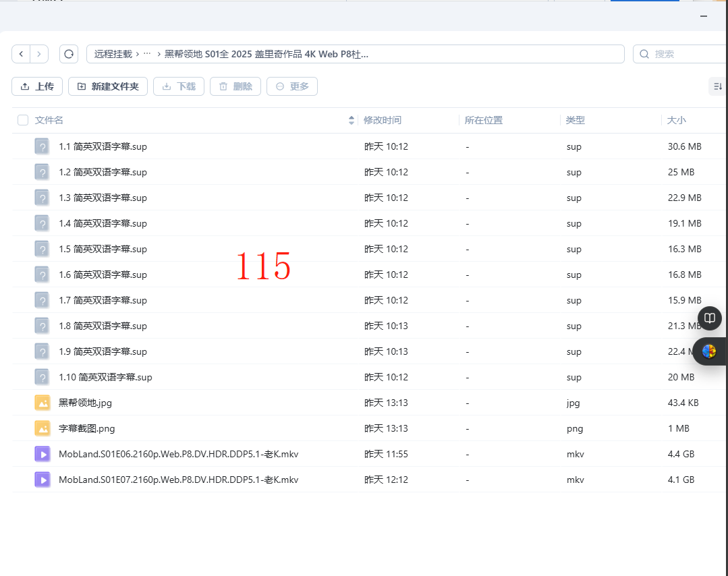728x576 pixels.
Task: Select file 1.1 简英双语字幕.sup
Action: (103, 146)
